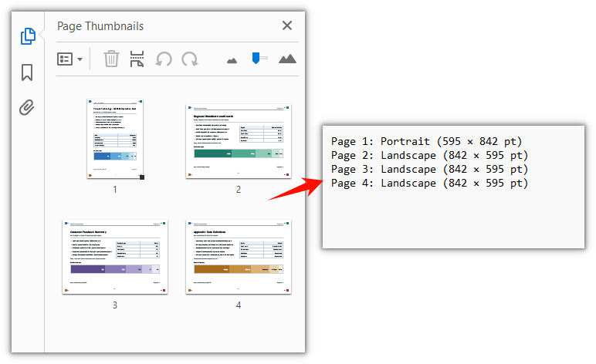Viewport: 596px width, 364px height.
Task: Open the thumbnail options menu icon
Action: (65, 59)
